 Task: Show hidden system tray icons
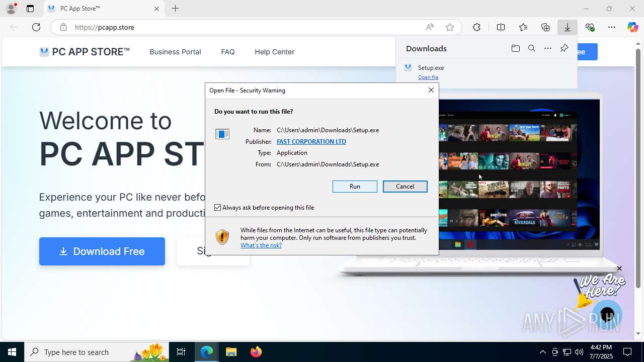(x=542, y=352)
